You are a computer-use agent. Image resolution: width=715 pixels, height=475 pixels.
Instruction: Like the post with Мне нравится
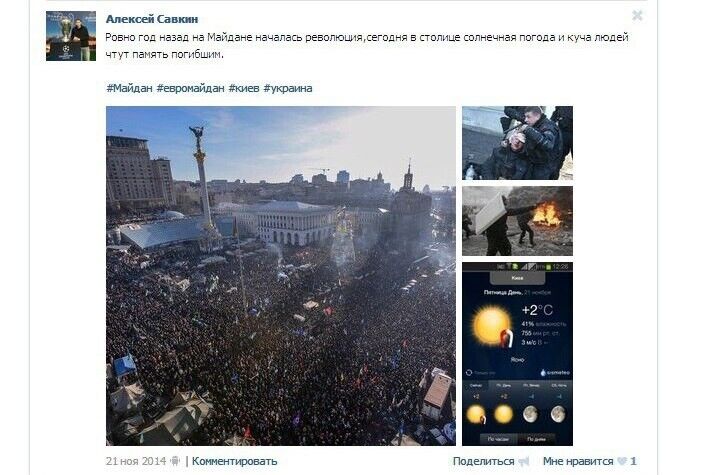(578, 461)
